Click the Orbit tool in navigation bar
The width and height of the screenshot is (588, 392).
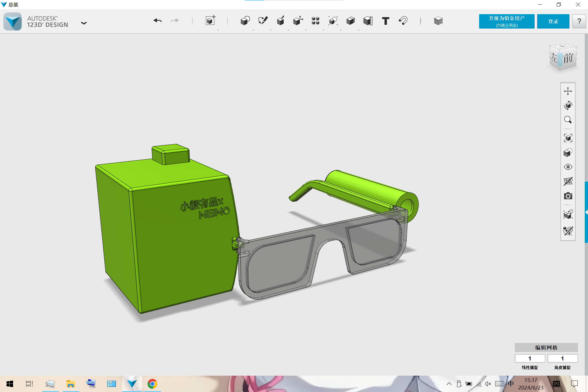pos(568,105)
